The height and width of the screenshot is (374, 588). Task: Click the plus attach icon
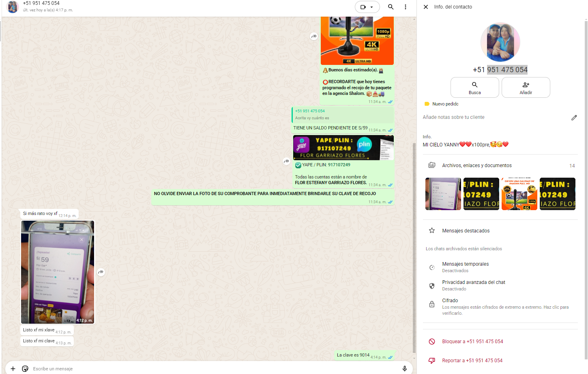tap(13, 369)
